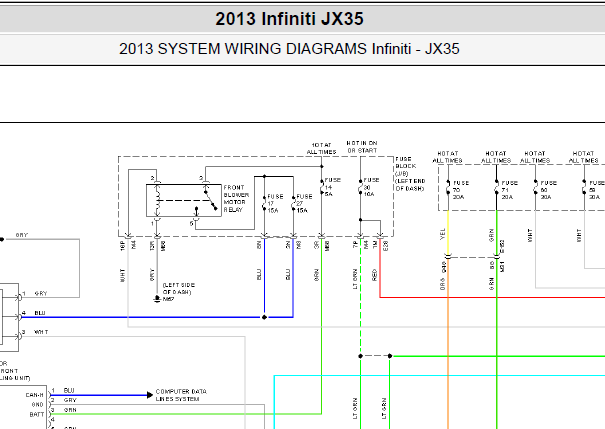
Task: Click the 'HOT AT ALL TIMES' label above fuse 14
Action: click(x=321, y=149)
